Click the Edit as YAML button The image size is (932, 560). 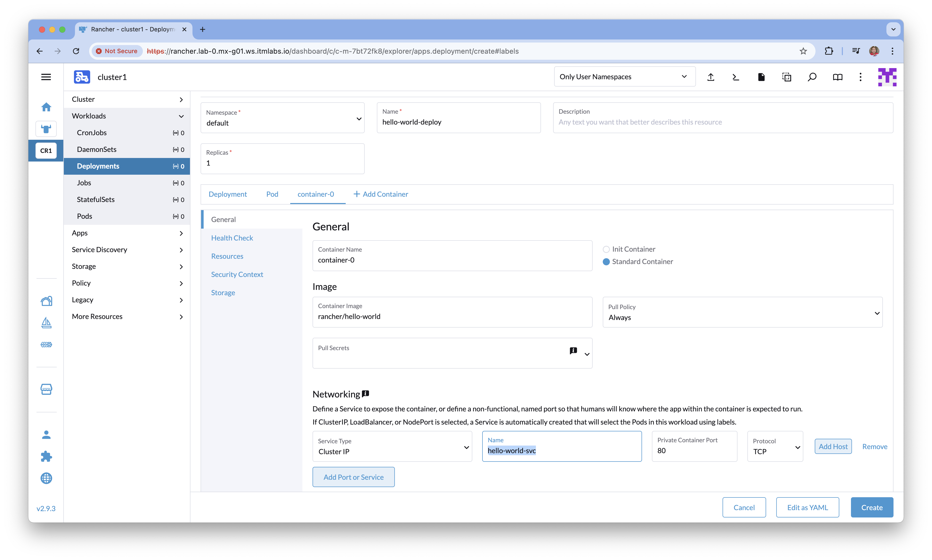coord(807,508)
